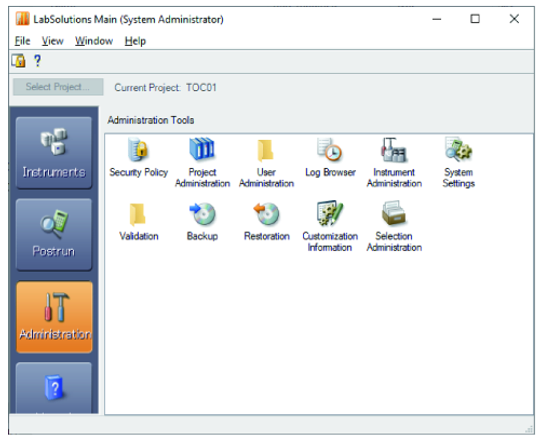Open the File menu
Screen dimensions: 540x438
coord(22,41)
